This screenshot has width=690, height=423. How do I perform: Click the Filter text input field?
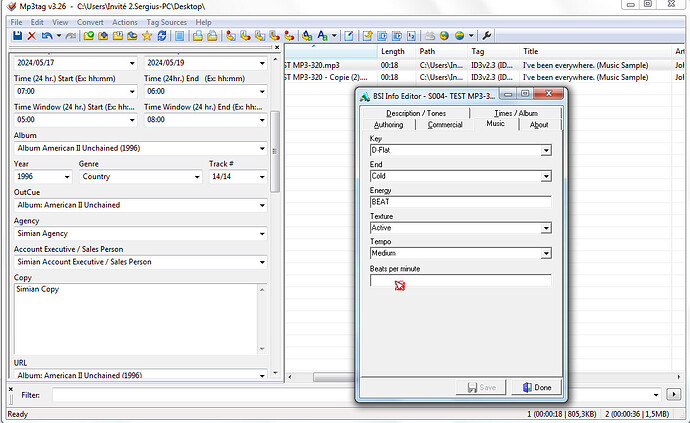point(352,395)
